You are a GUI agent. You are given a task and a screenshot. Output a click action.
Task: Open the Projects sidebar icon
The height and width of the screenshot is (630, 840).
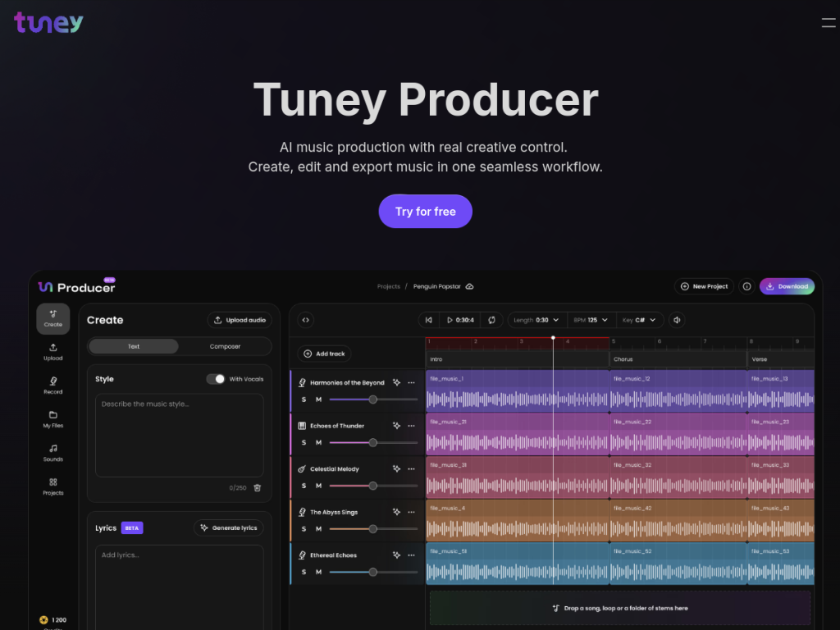pos(53,487)
